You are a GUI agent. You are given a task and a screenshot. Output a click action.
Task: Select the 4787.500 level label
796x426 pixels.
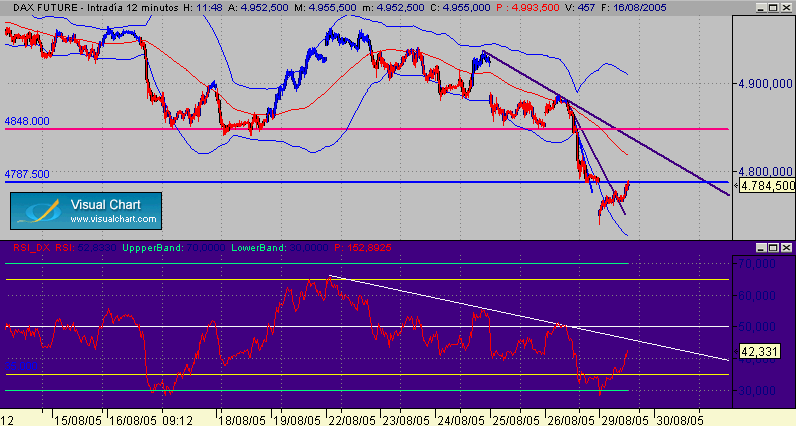click(x=27, y=174)
